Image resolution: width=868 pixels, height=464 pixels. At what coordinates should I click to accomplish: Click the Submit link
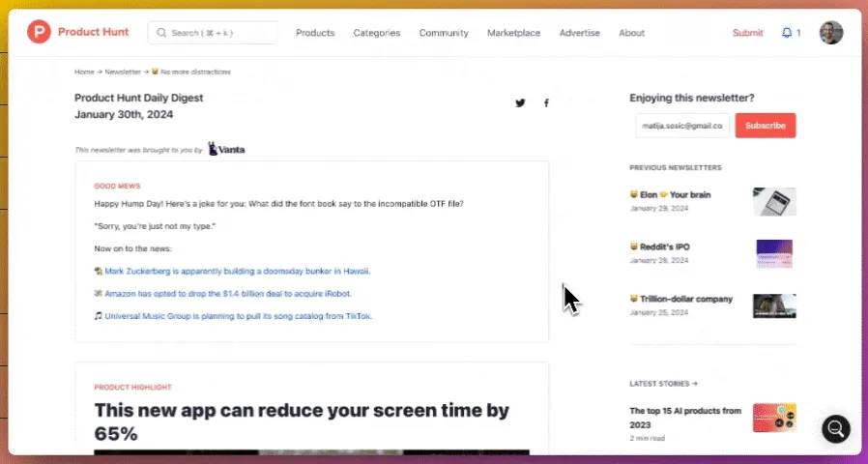747,33
